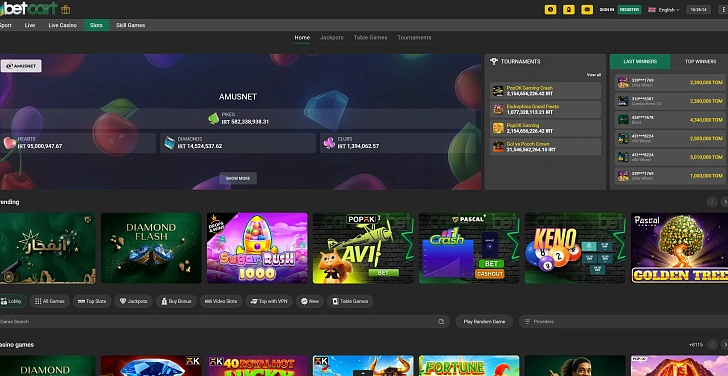Open the three-dot kebab menu in header
This screenshot has width=728, height=376.
tap(724, 9)
